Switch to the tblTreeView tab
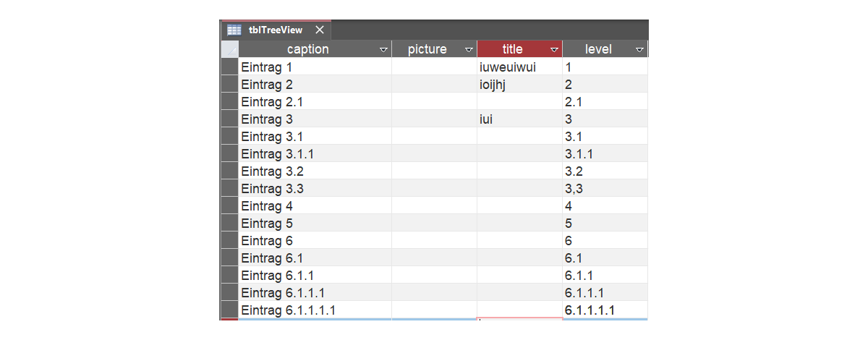 click(276, 30)
